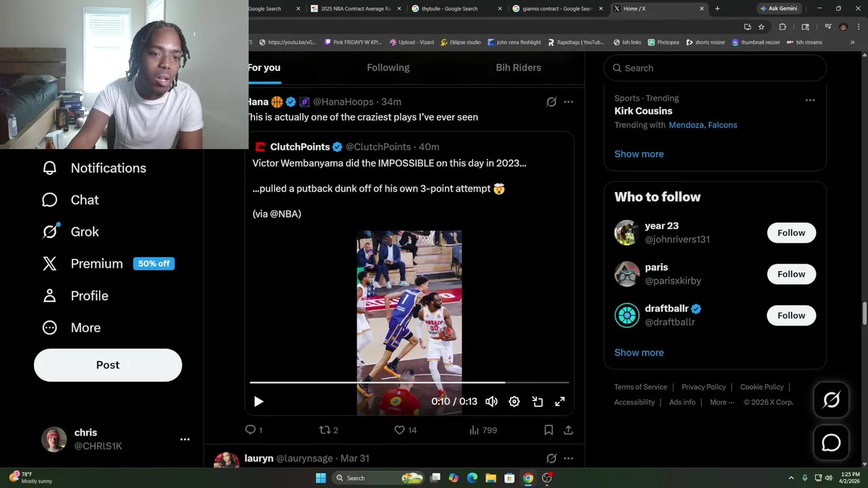Share Hana's post

click(568, 430)
